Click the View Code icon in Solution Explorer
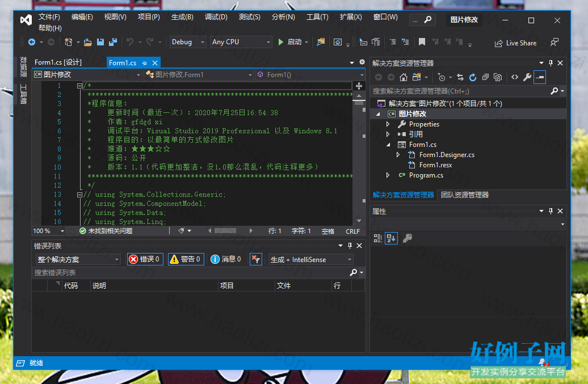This screenshot has height=384, width=588. [515, 77]
